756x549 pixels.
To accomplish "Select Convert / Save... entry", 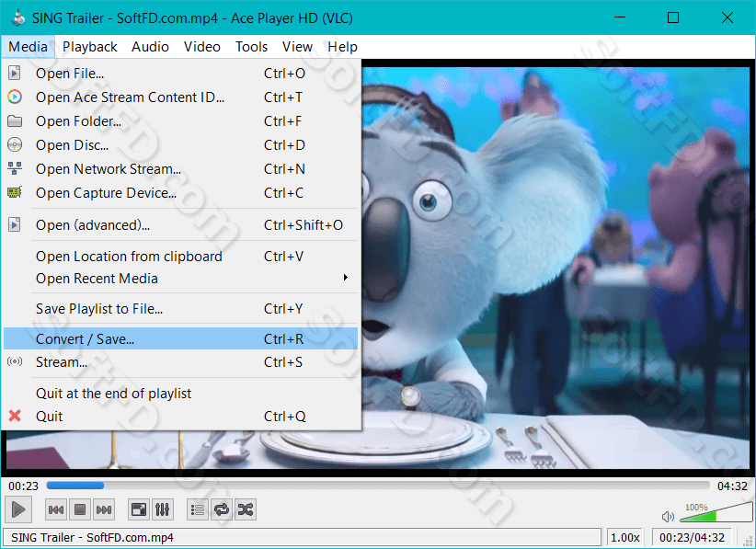I will 180,338.
